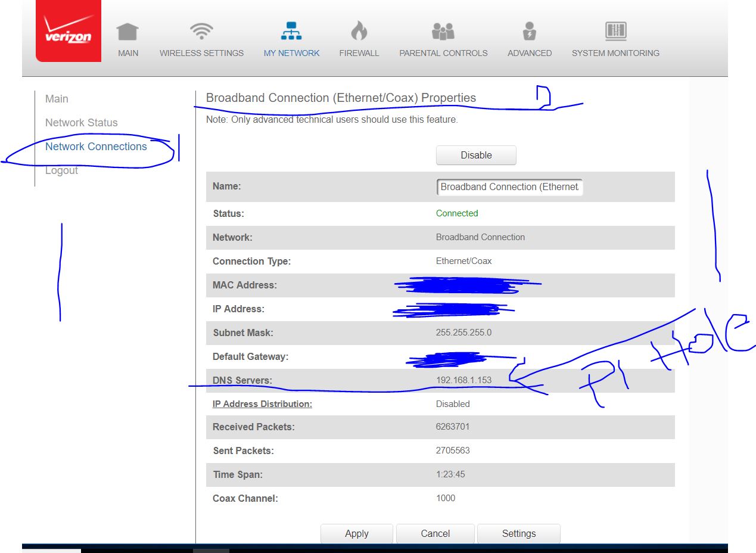Click the Apply button

(x=357, y=533)
